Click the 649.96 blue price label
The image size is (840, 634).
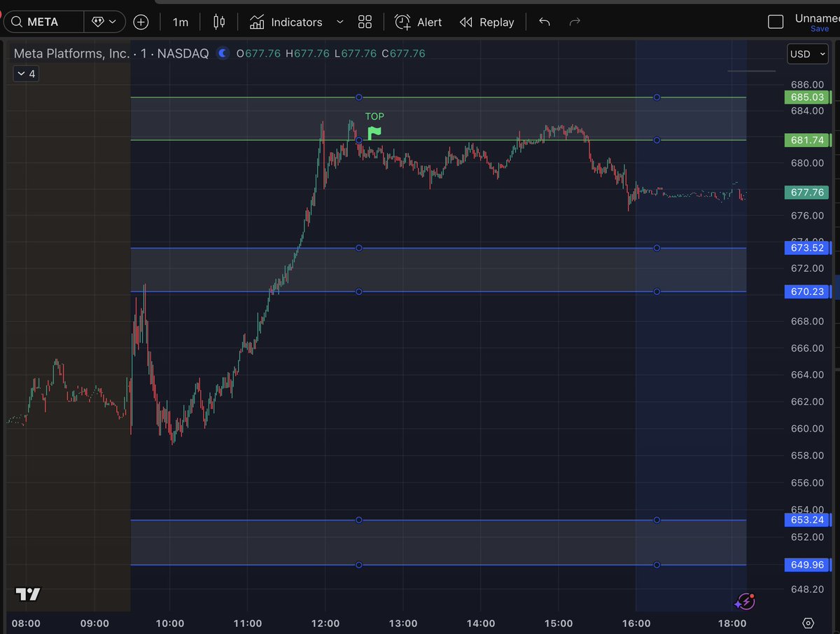tap(806, 565)
